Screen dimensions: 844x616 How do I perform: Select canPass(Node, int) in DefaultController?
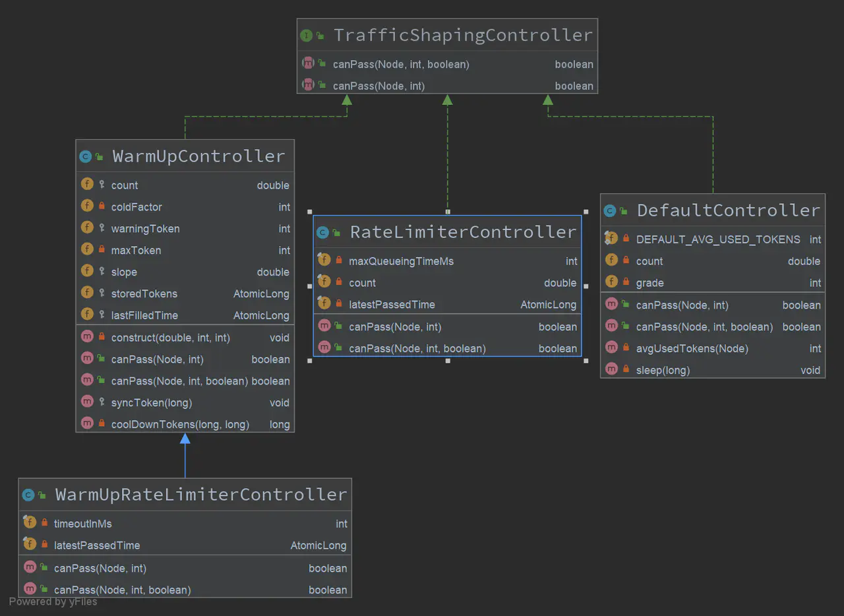pyautogui.click(x=713, y=305)
